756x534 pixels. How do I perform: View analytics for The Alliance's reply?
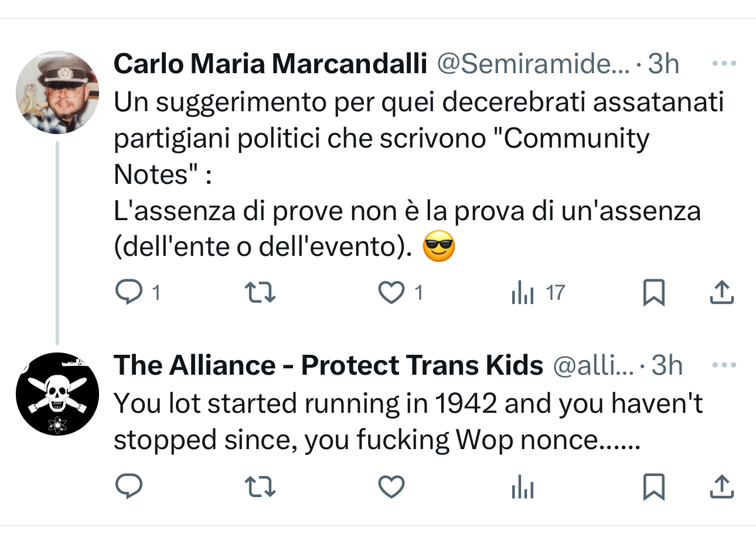pos(523,487)
